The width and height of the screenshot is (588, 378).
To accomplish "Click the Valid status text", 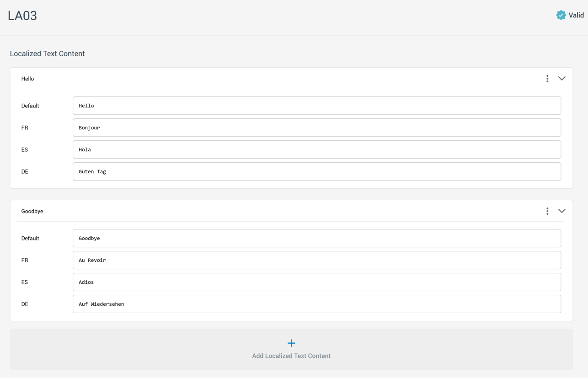I will pos(576,15).
